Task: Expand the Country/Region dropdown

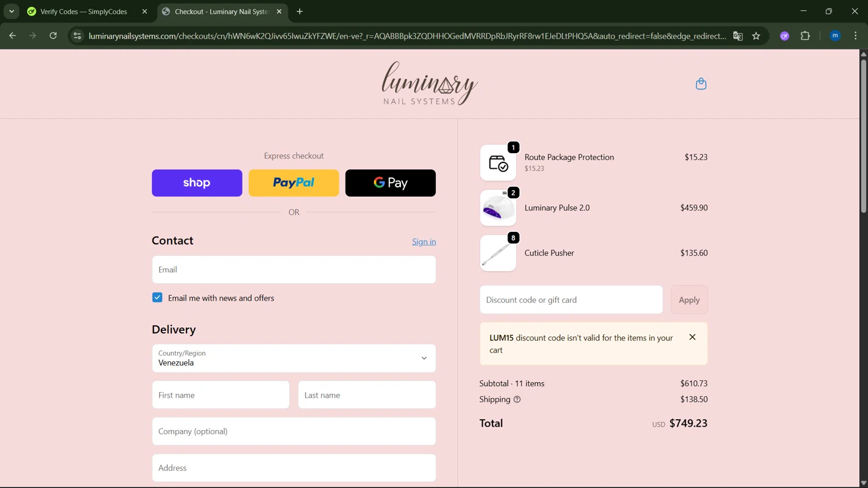Action: coord(294,358)
